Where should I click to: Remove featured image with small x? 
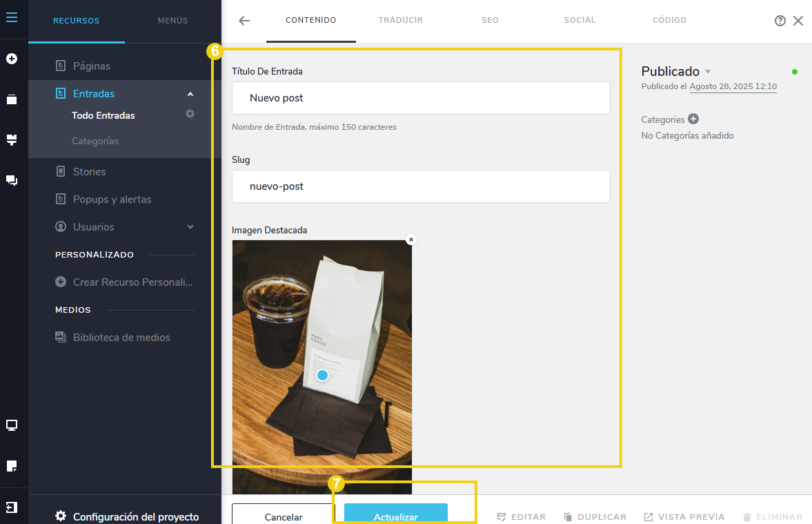(411, 240)
